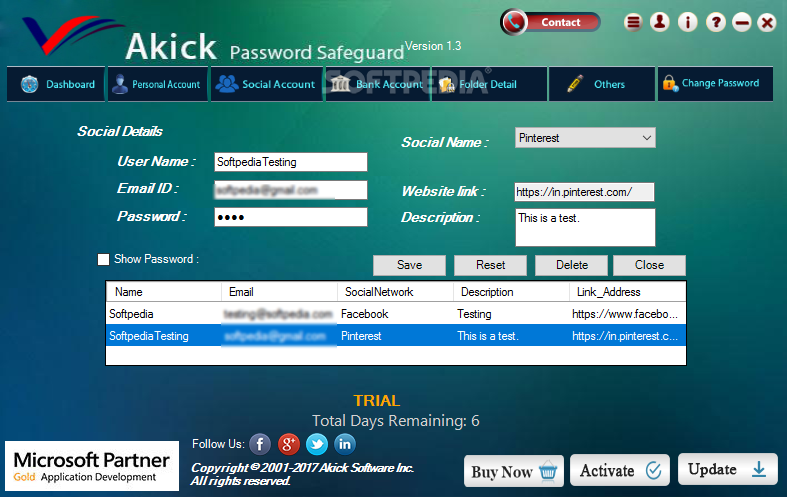Viewport: 787px width, 497px height.
Task: Click the Close button below Description
Action: tap(649, 265)
